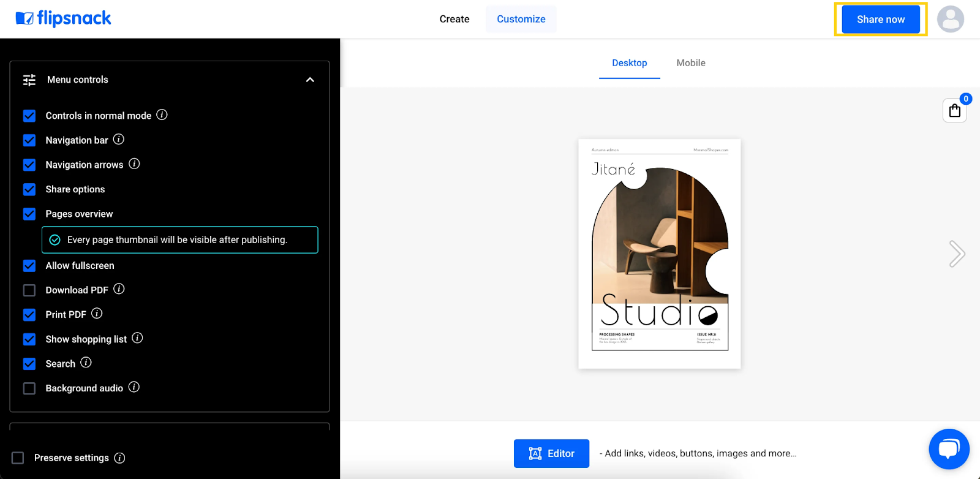The width and height of the screenshot is (980, 479).
Task: Click info icon beside Show shopping list
Action: [137, 338]
